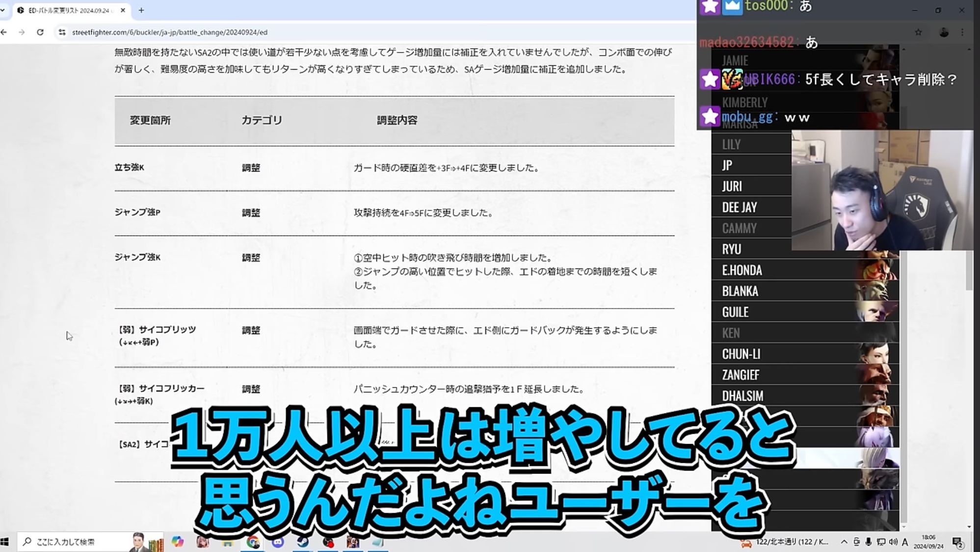The image size is (980, 552).
Task: Select CAMMY in the character list
Action: [x=751, y=228]
